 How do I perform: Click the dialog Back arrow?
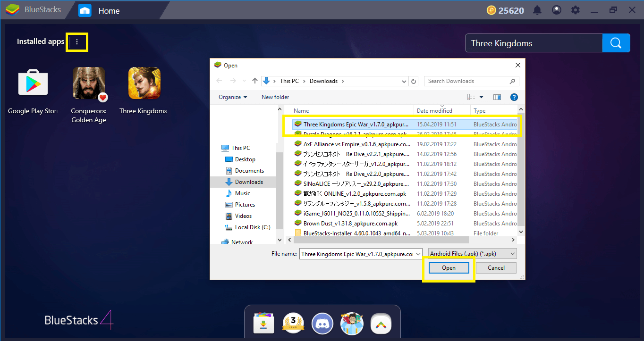pos(220,81)
